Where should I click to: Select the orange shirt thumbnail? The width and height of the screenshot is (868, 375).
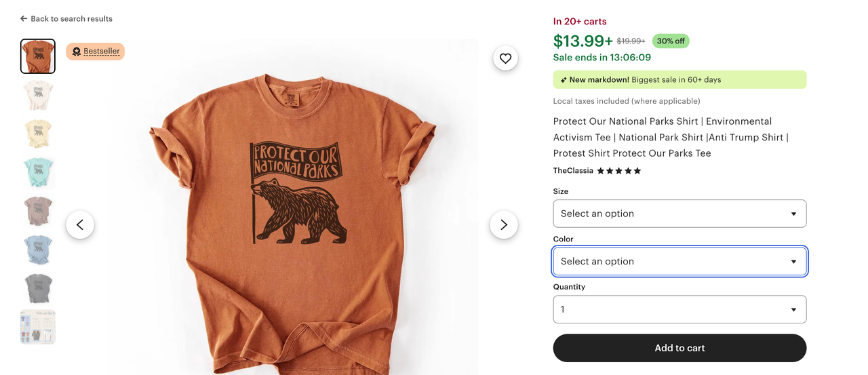point(38,56)
